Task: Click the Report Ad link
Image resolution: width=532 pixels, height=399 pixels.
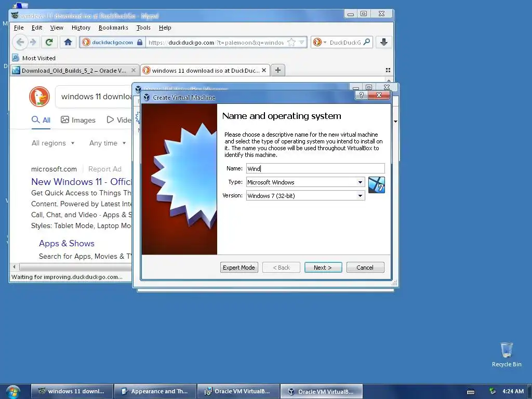Action: point(104,169)
